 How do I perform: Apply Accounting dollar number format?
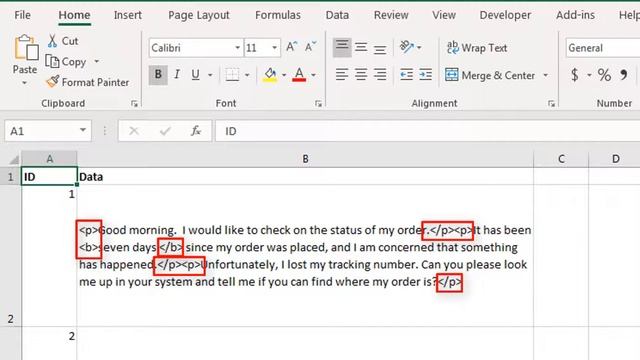click(575, 75)
